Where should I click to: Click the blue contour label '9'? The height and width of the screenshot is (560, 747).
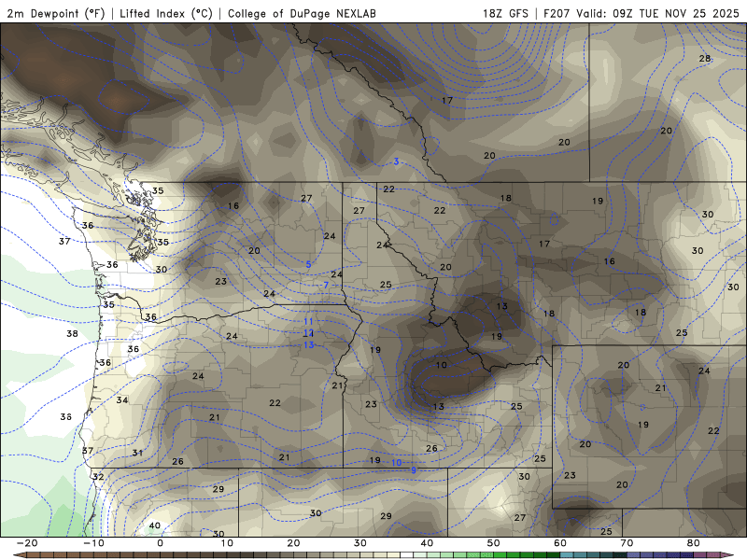[x=413, y=470]
